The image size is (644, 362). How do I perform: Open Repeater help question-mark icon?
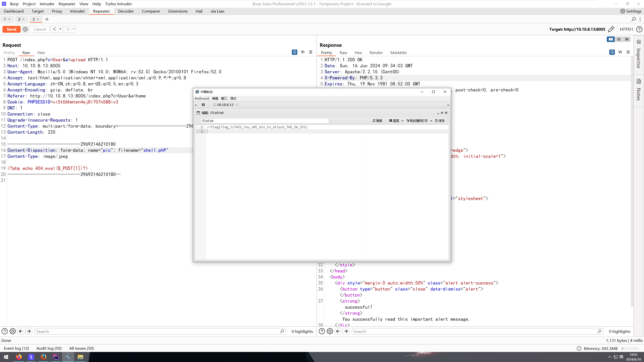(639, 29)
